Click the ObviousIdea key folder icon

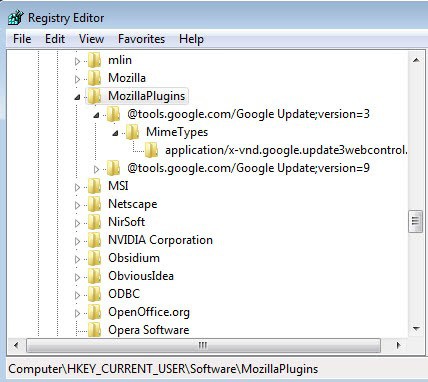click(95, 276)
